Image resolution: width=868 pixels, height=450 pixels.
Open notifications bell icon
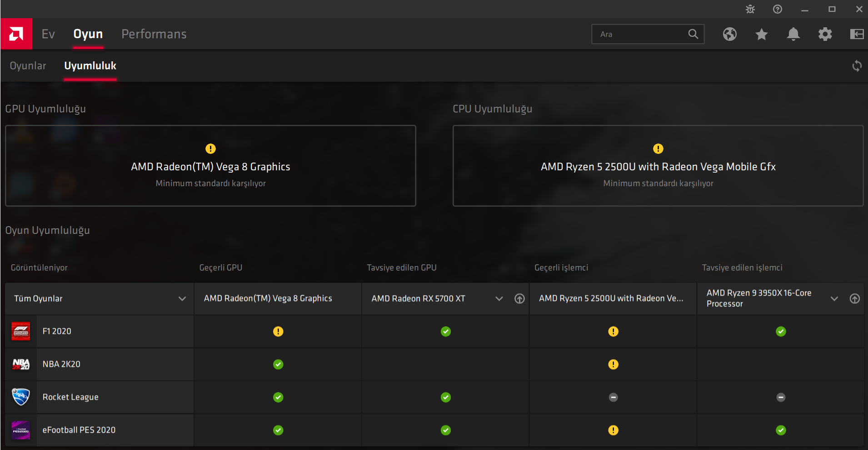coord(793,34)
